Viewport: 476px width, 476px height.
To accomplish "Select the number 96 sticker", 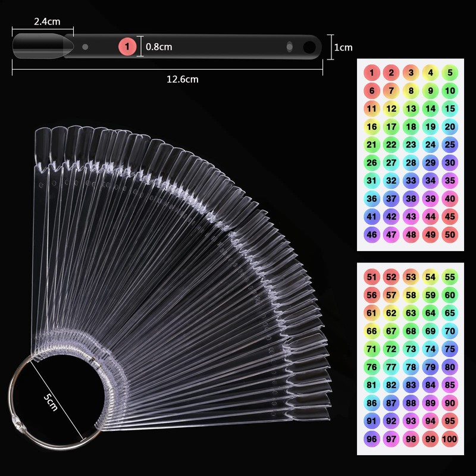I will pyautogui.click(x=372, y=439).
